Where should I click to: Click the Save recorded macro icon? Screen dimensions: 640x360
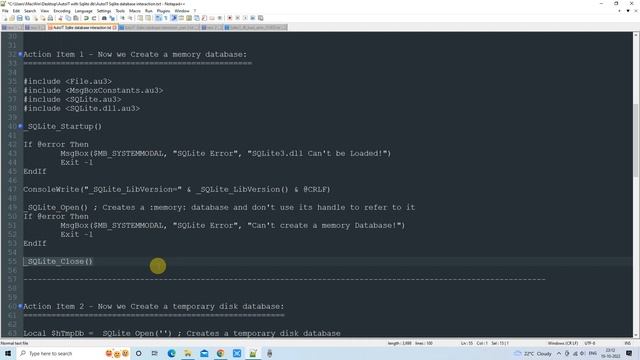[260, 18]
